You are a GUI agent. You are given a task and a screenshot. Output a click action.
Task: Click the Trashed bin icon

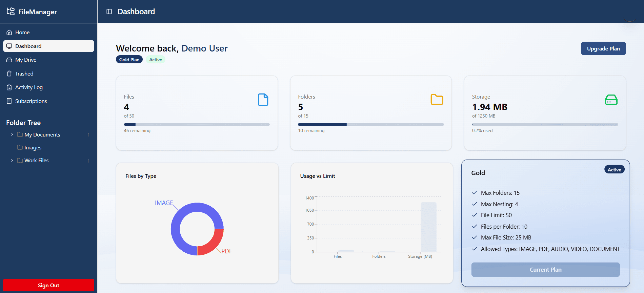[9, 74]
